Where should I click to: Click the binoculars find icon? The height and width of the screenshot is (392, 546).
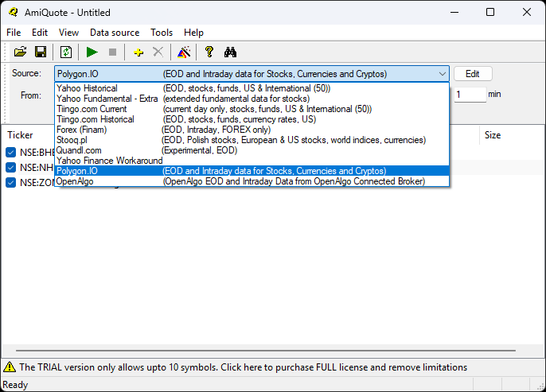[230, 52]
